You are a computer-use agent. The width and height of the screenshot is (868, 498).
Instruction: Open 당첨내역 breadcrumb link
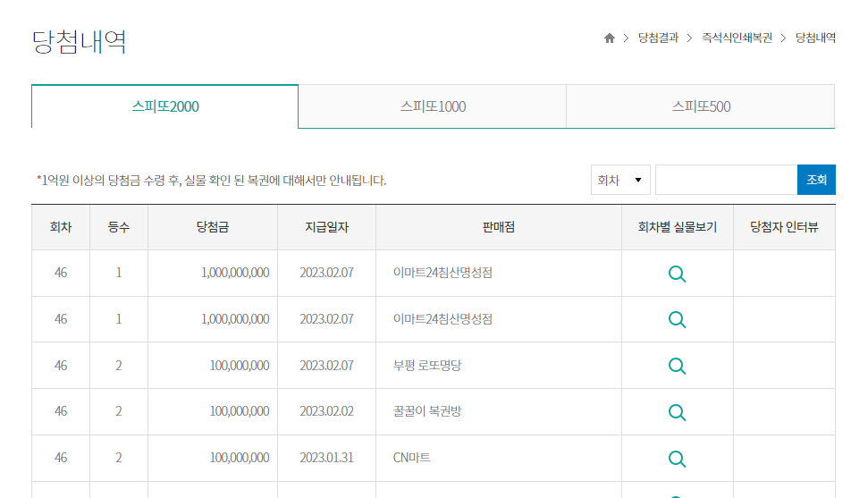coord(815,38)
